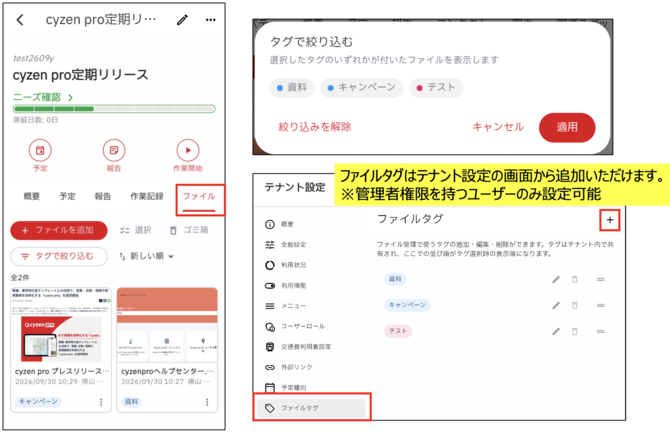This screenshot has width=670, height=432.
Task: Open 外部リンク in tenant settings sidebar
Action: 311,367
